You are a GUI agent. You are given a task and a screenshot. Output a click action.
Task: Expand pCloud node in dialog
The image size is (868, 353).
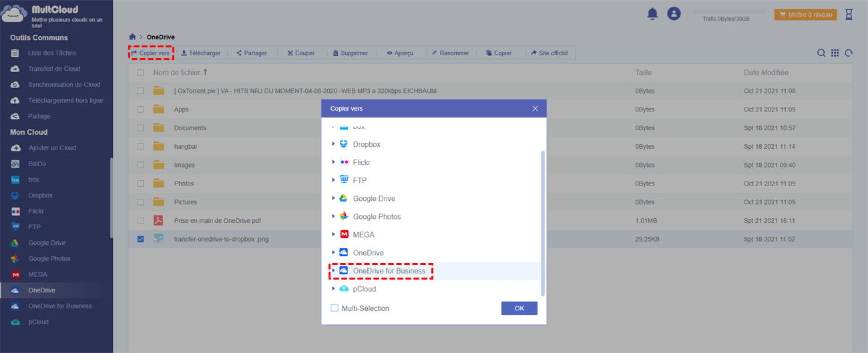(x=333, y=289)
